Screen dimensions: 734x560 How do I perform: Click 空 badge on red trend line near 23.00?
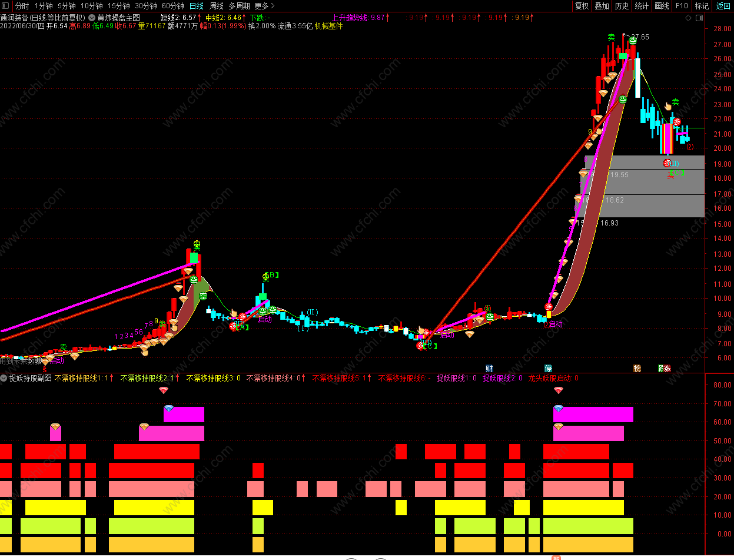623,100
